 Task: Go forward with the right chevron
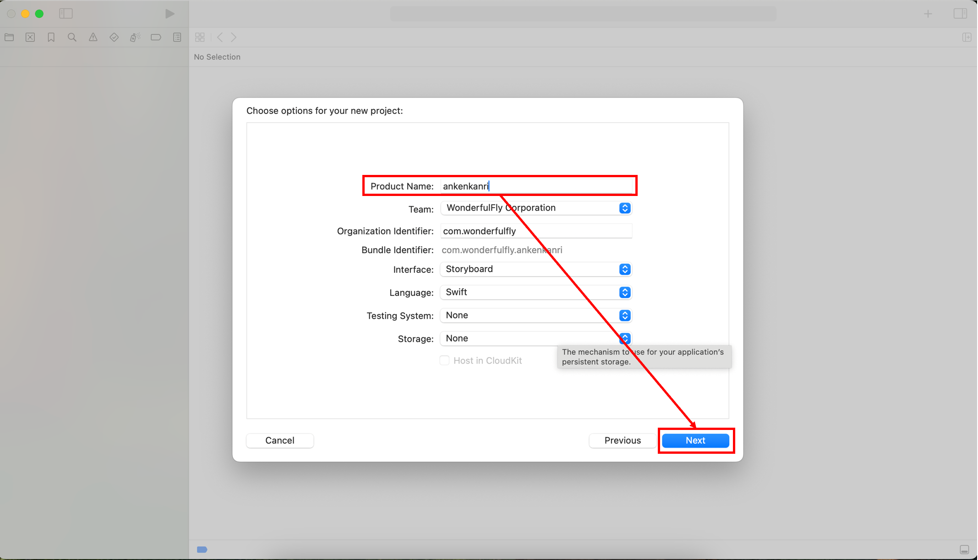[x=234, y=37]
